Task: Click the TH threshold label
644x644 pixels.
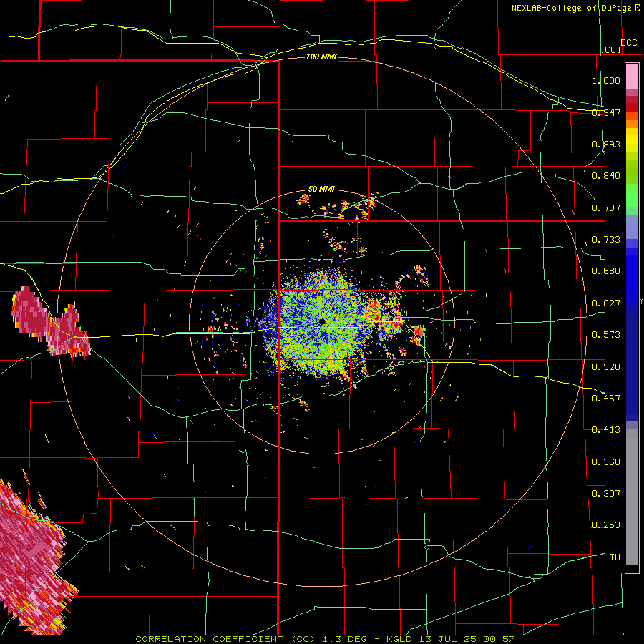Action: (615, 557)
